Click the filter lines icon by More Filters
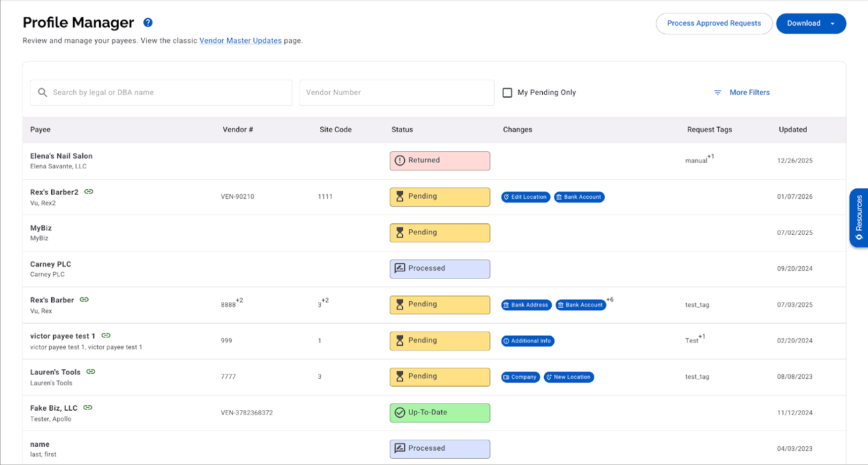This screenshot has width=868, height=465. coord(718,93)
